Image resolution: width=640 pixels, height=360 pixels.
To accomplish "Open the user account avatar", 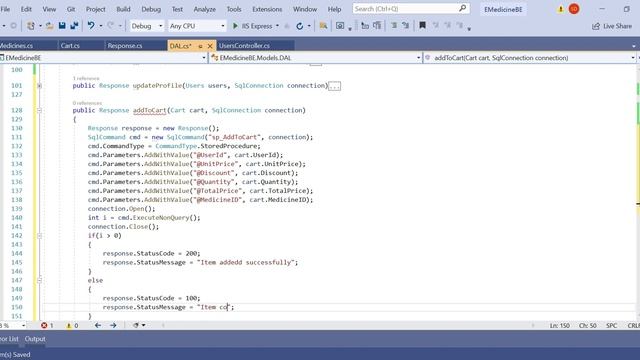I will [574, 9].
